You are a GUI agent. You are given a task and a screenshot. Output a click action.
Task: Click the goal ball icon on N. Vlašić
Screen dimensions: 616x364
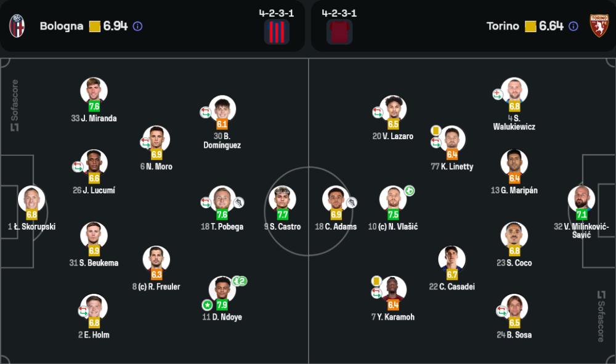pos(409,191)
